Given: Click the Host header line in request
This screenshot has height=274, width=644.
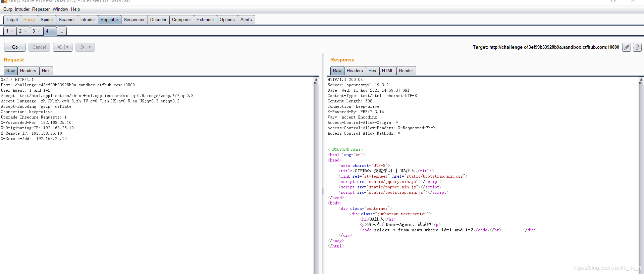Looking at the screenshot, I should tap(68, 85).
